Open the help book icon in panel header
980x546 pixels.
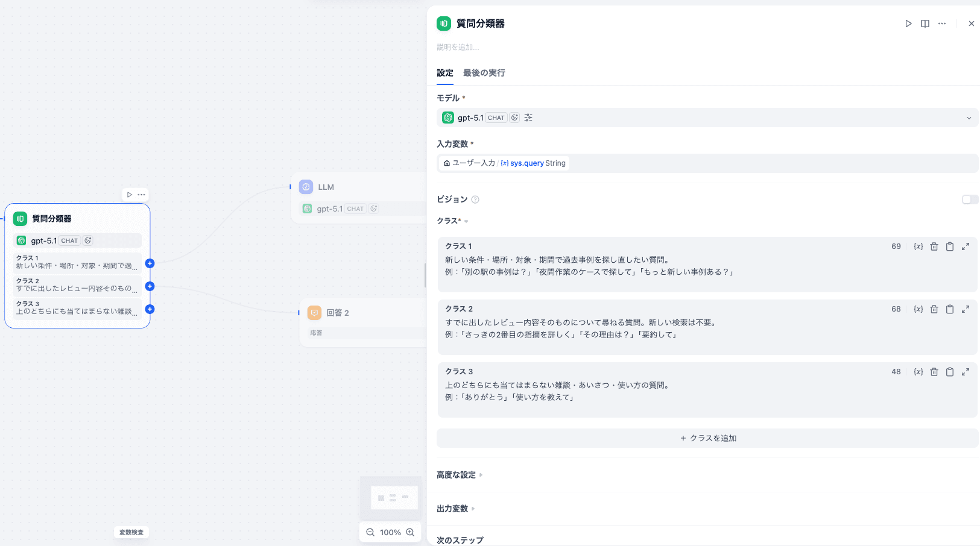[x=925, y=24]
